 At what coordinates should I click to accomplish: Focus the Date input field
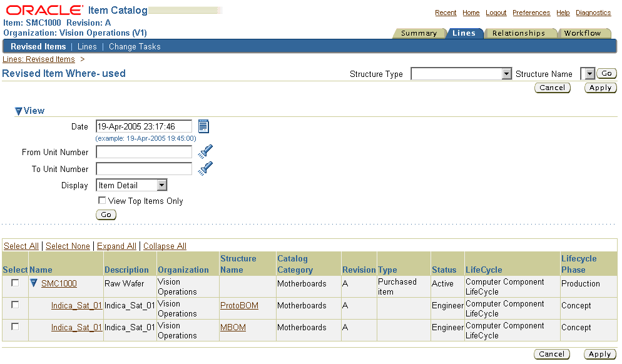pos(144,126)
